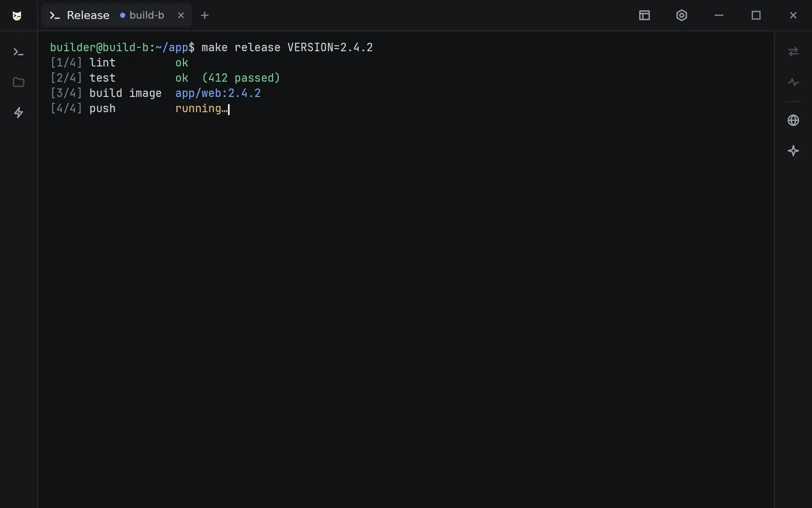Minimize the terminal window

point(719,15)
